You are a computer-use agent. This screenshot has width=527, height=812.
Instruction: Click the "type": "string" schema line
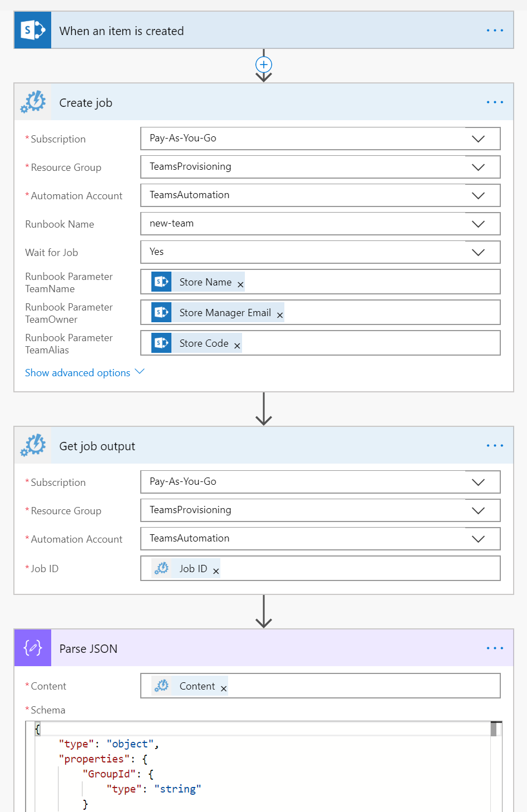pos(154,789)
